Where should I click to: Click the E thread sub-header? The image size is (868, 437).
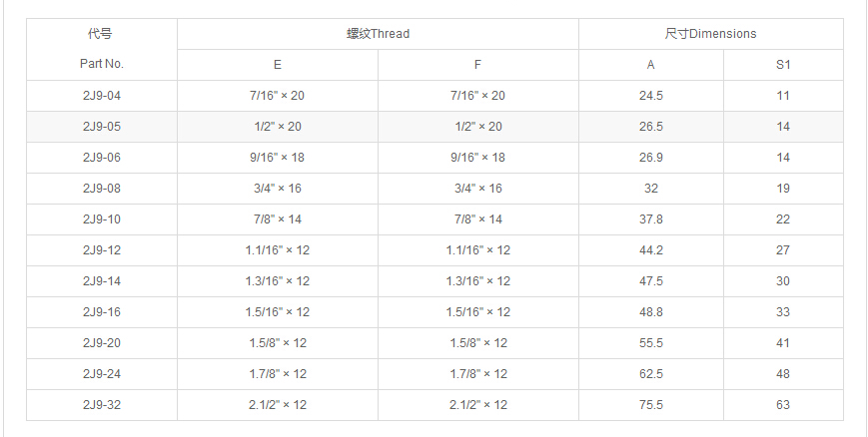coord(277,65)
